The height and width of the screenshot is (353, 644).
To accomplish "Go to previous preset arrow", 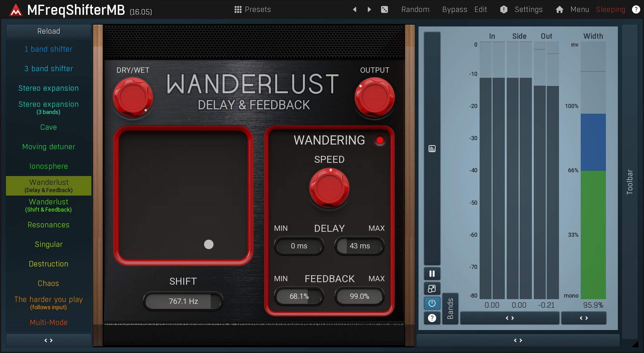I will [355, 9].
